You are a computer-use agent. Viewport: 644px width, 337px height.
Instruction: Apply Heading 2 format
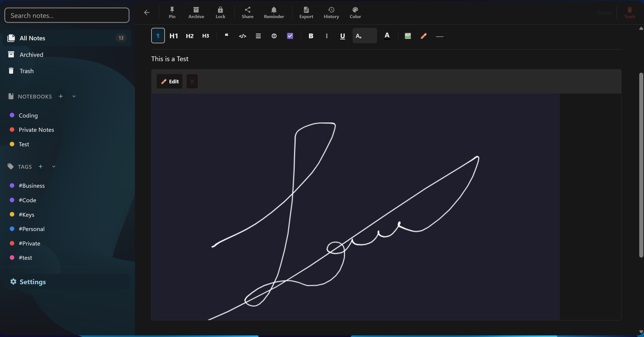click(x=190, y=36)
